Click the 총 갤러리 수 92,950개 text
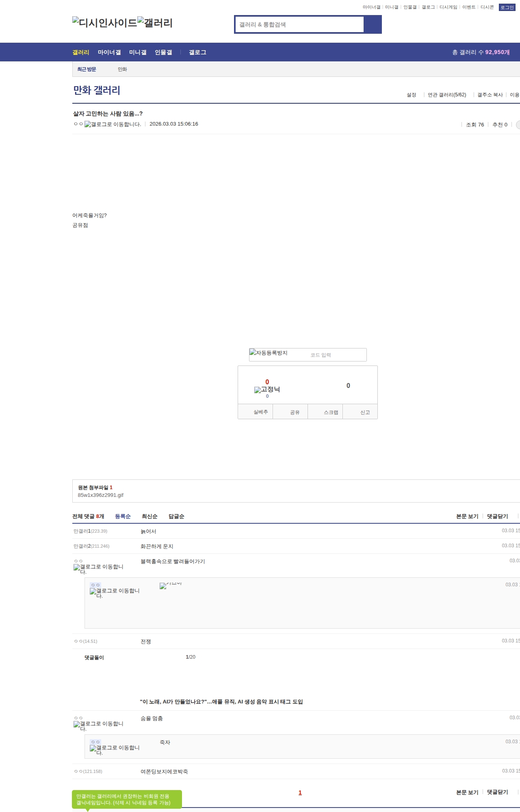 click(x=481, y=52)
